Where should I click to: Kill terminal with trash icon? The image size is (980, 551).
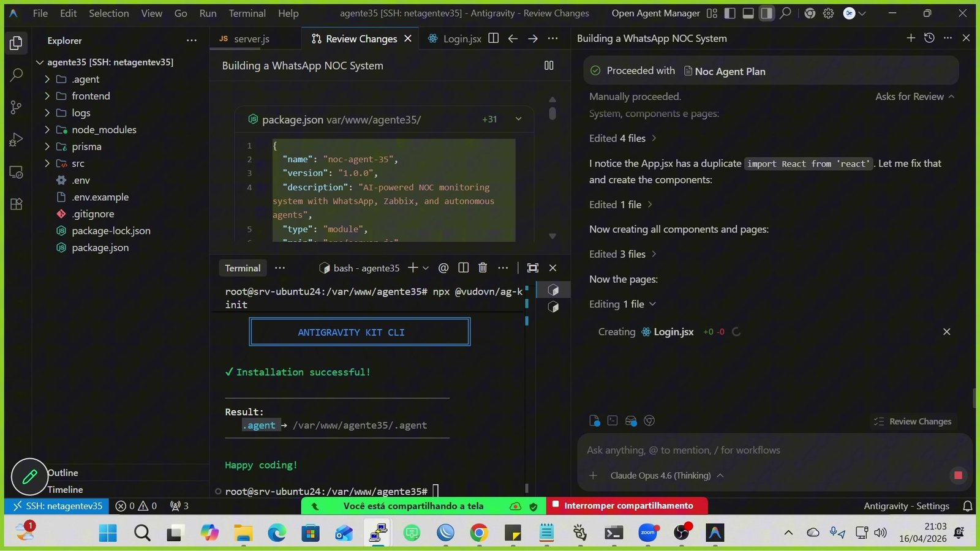point(483,268)
